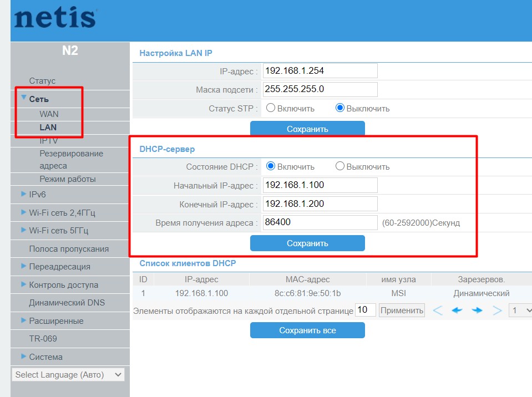Open the Select Language dropdown
The image size is (532, 397).
point(68,375)
